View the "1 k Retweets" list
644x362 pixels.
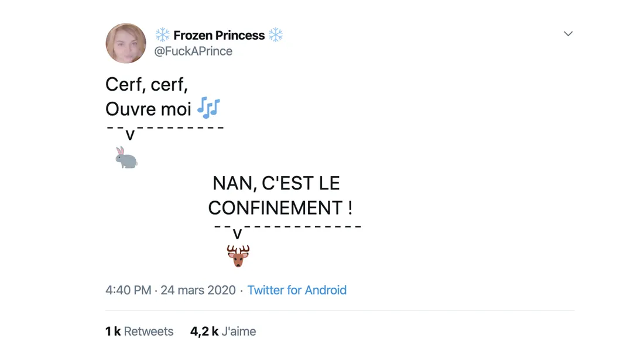click(139, 332)
